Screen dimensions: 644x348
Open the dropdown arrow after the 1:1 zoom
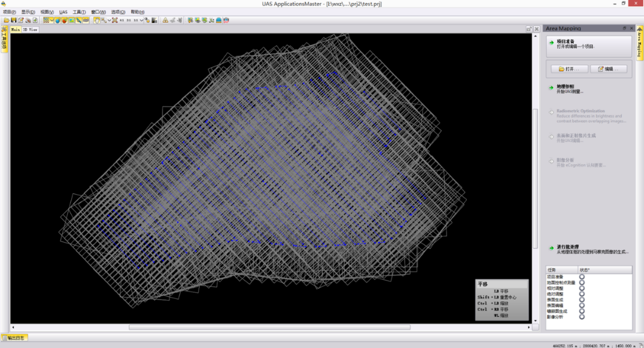(x=142, y=20)
